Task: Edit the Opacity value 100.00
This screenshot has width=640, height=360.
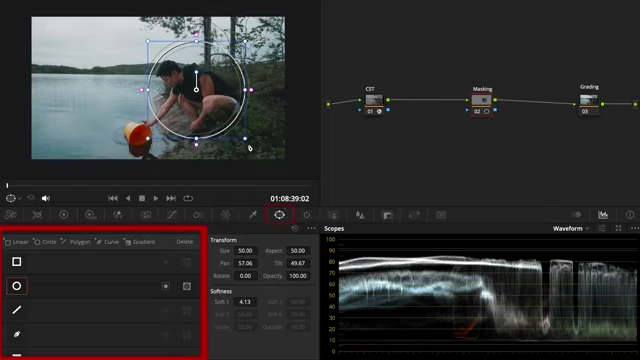Action: [298, 276]
